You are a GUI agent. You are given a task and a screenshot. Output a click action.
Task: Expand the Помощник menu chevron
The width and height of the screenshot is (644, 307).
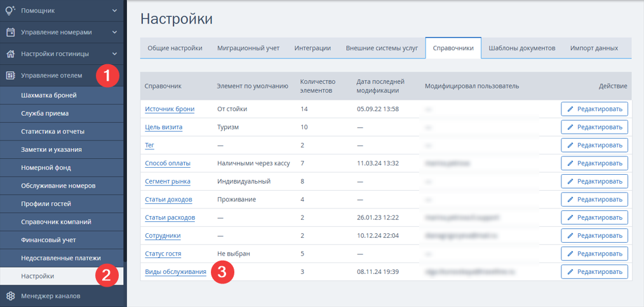(114, 11)
